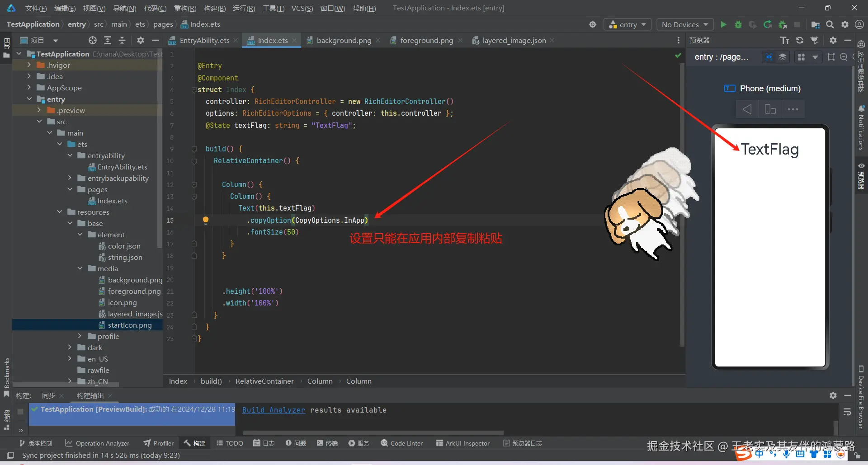The width and height of the screenshot is (868, 465).
Task: Select startIcon.png in the project tree
Action: coord(130,325)
